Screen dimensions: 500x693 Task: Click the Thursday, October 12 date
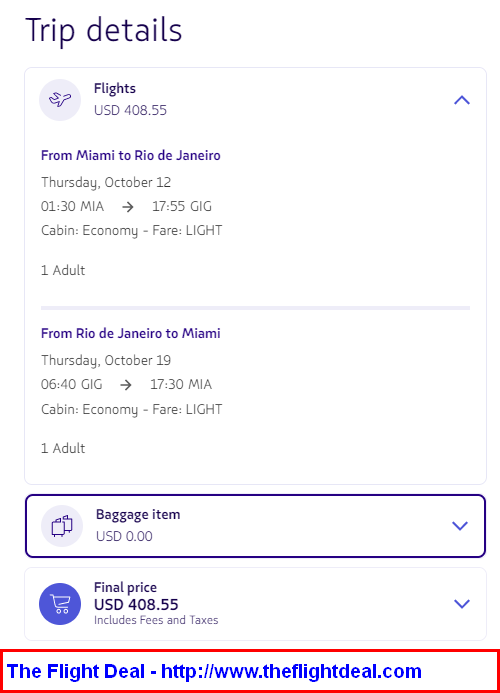[106, 183]
